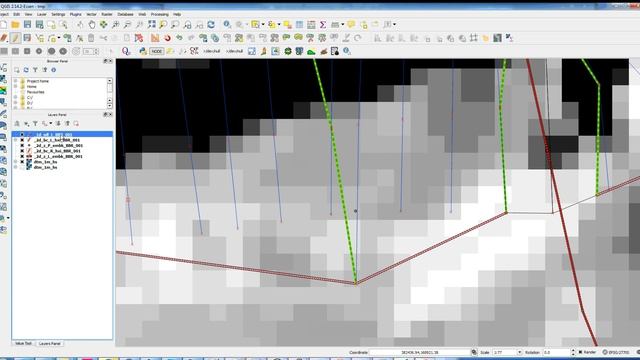The width and height of the screenshot is (640, 360).
Task: Click the Browser Panel filter icon
Action: pyautogui.click(x=35, y=70)
